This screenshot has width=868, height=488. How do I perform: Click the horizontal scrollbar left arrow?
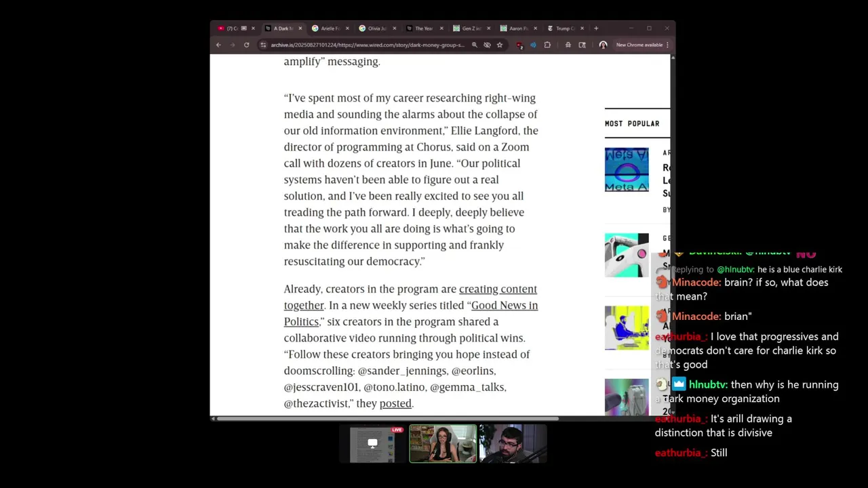pos(213,419)
